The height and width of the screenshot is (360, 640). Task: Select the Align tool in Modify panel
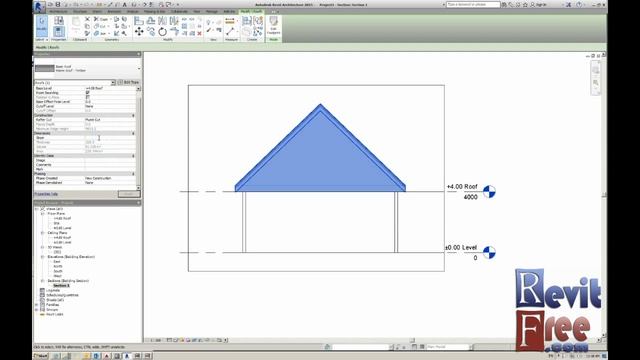pyautogui.click(x=139, y=20)
